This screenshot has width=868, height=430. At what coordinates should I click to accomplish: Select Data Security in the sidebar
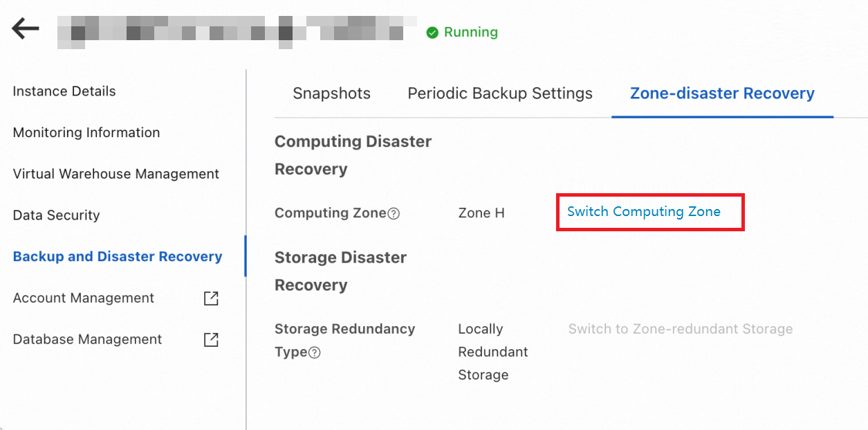tap(56, 215)
